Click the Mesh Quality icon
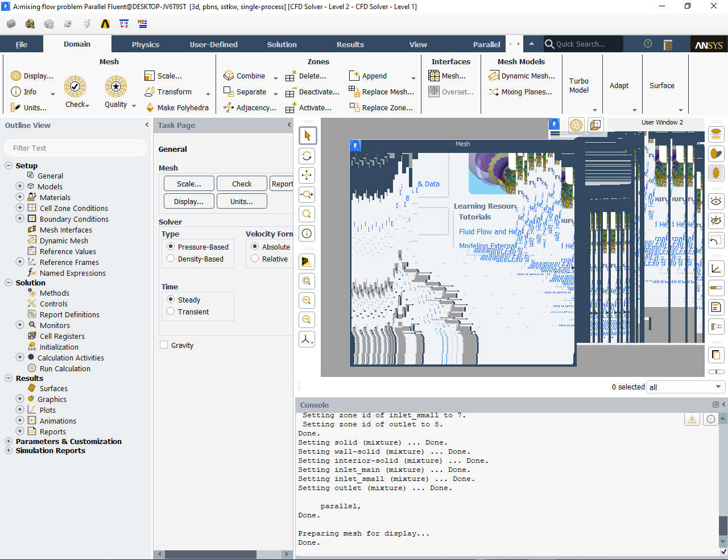Viewport: 728px width, 560px height. pos(116,87)
